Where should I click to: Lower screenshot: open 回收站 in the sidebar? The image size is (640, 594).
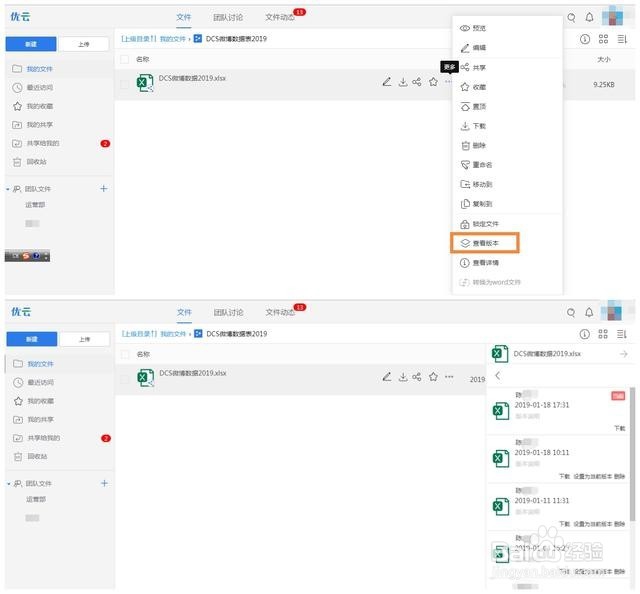click(x=37, y=456)
